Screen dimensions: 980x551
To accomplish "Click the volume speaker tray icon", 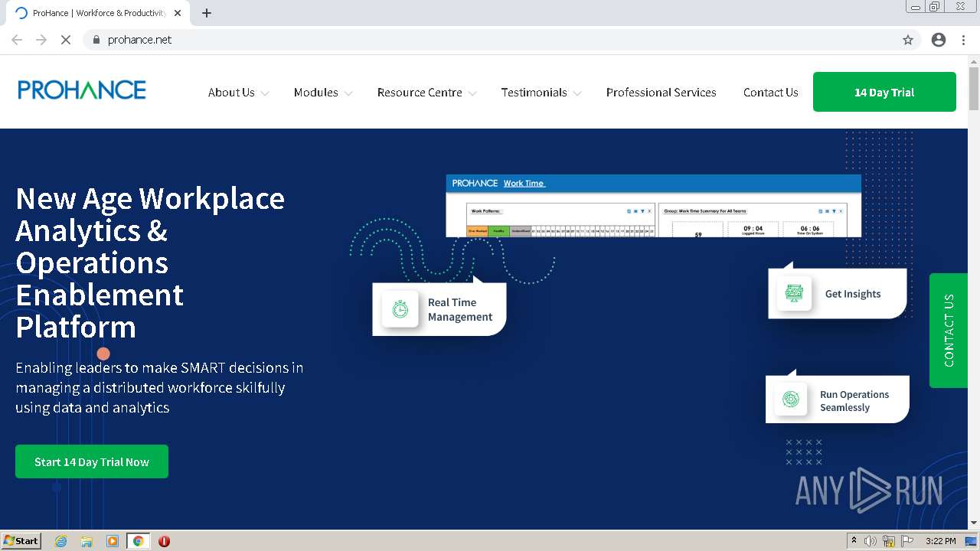I will click(x=871, y=541).
